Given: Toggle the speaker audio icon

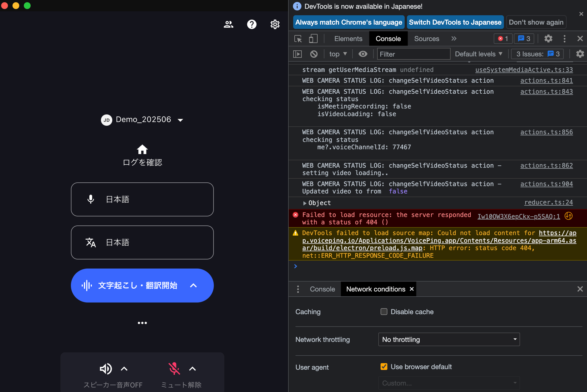Looking at the screenshot, I should pyautogui.click(x=105, y=369).
